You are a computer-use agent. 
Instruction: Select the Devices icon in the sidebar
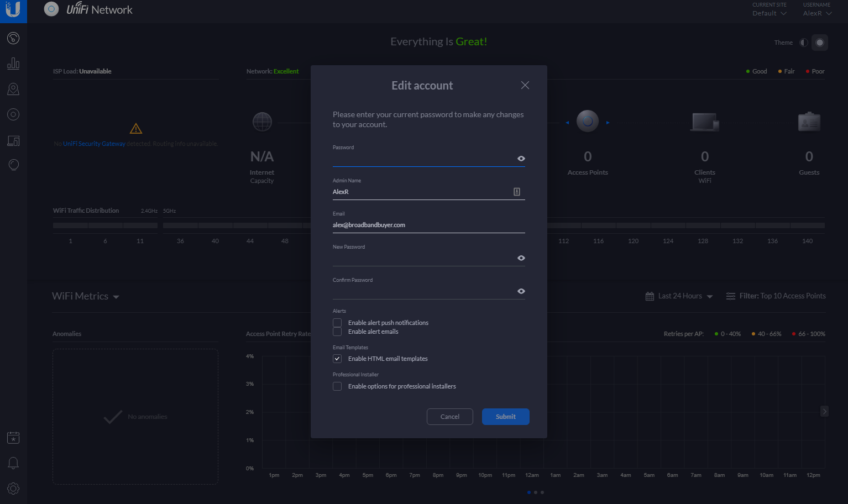(13, 114)
